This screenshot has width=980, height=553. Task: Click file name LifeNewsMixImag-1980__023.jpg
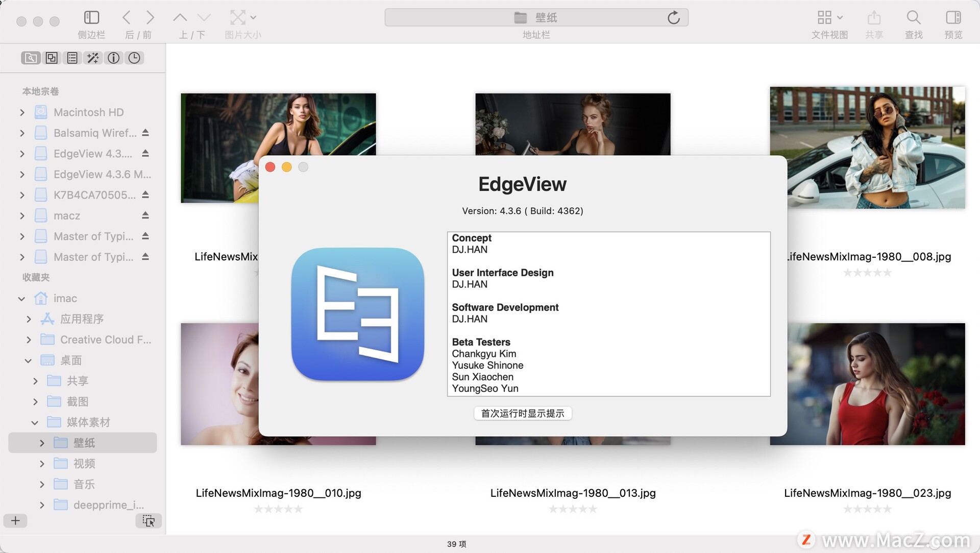click(868, 493)
